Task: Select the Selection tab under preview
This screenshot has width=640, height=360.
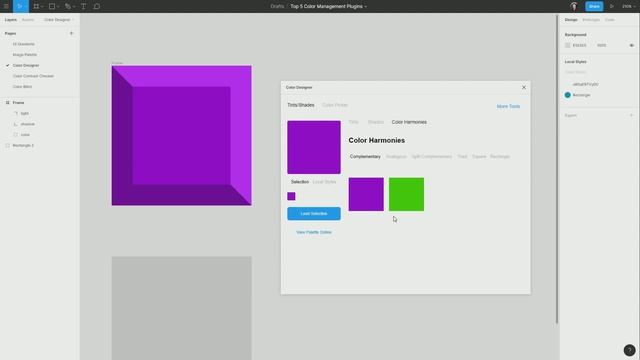Action: (300, 182)
